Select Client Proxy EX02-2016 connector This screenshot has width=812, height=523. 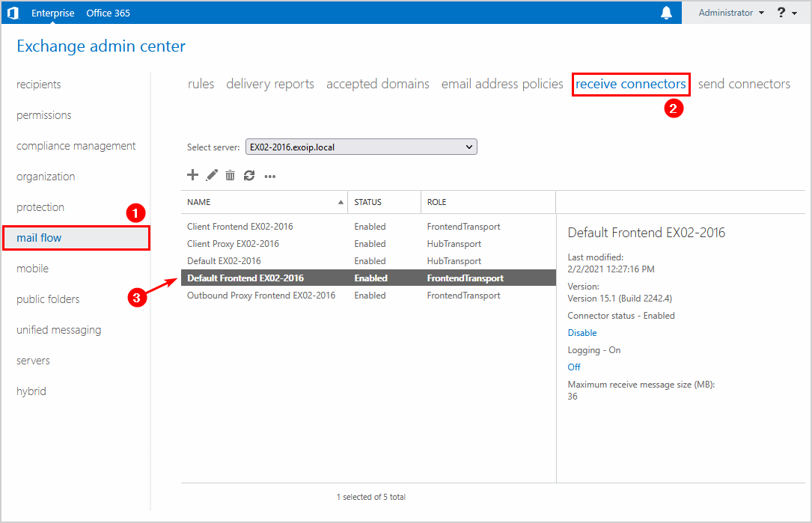pos(368,243)
